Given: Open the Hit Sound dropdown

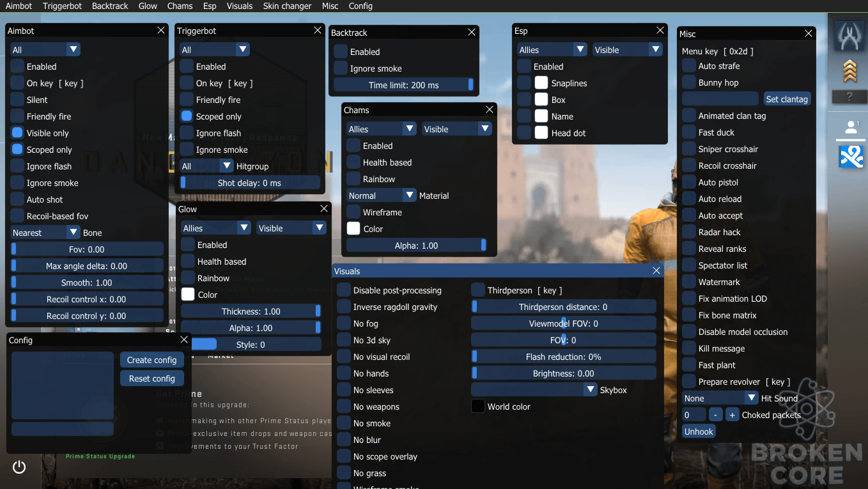Looking at the screenshot, I should click(x=720, y=398).
